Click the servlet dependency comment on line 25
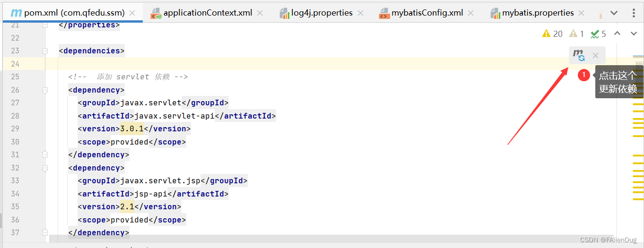This screenshot has width=644, height=248. coord(128,77)
